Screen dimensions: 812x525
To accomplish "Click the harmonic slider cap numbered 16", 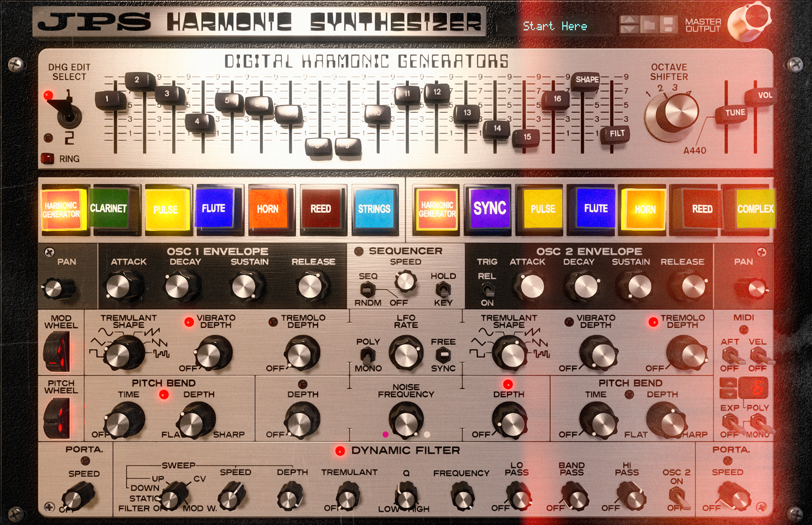I will click(x=557, y=99).
